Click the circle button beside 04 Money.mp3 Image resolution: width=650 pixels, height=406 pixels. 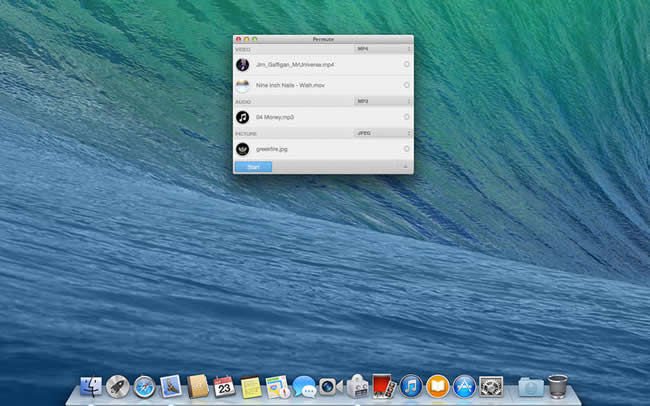click(406, 117)
